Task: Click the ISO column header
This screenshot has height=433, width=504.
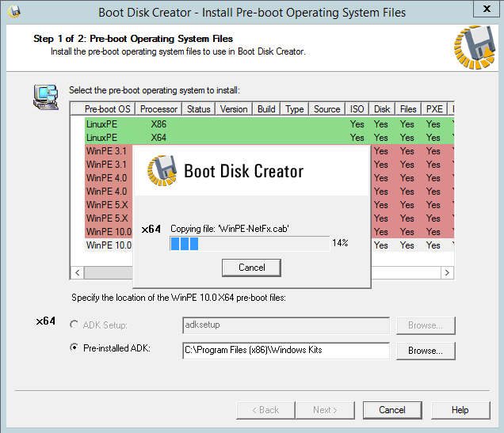Action: click(357, 109)
